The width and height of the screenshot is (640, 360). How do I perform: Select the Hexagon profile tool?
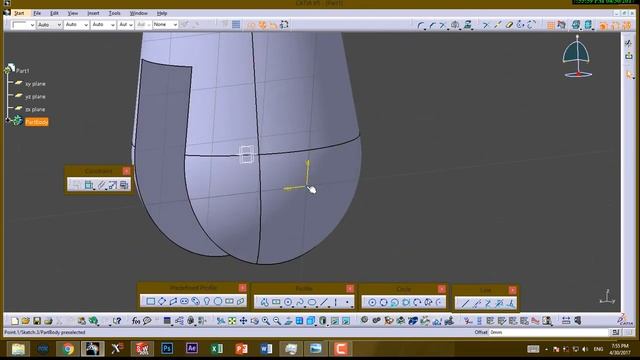tap(218, 302)
